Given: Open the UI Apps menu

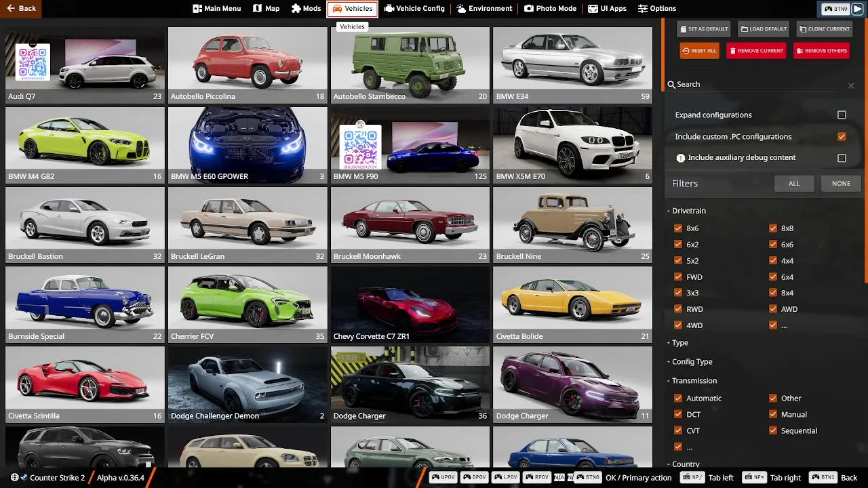Looking at the screenshot, I should point(607,9).
